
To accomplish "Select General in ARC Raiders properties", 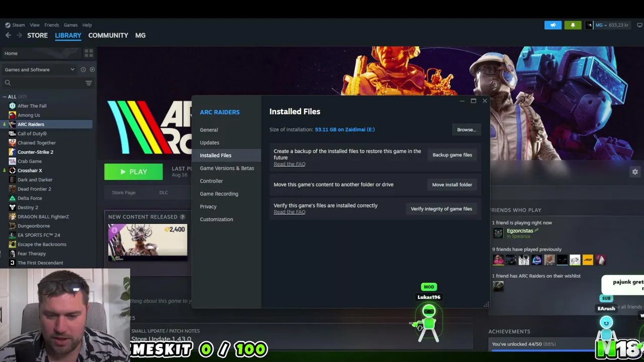I will (x=209, y=130).
